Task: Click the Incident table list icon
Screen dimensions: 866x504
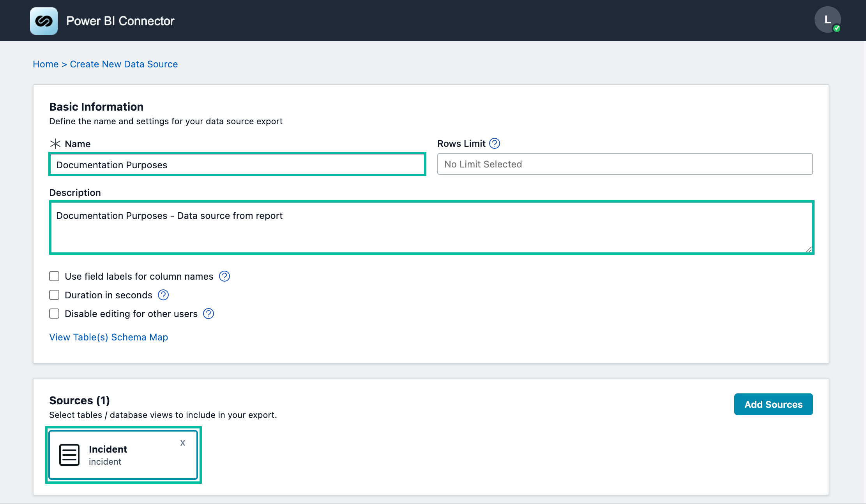Action: (x=69, y=455)
